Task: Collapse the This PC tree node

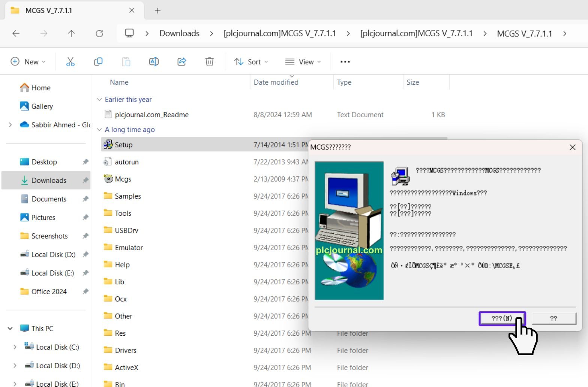Action: 10,329
